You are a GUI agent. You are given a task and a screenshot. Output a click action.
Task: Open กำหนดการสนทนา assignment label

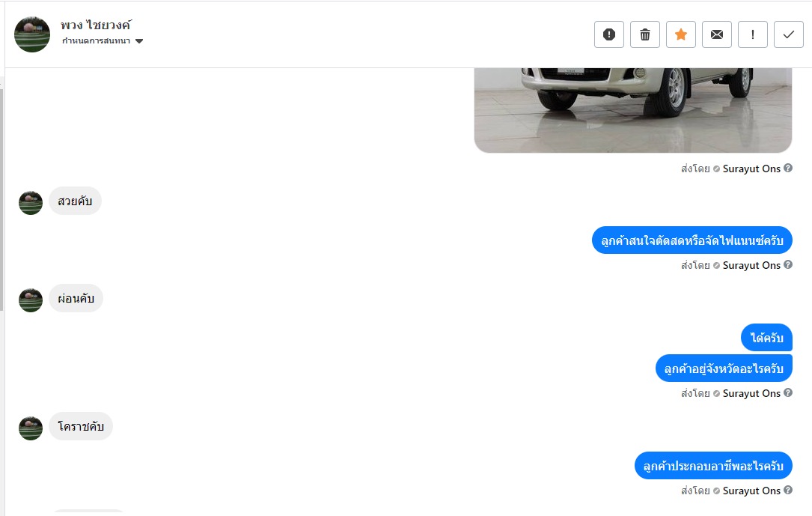97,41
